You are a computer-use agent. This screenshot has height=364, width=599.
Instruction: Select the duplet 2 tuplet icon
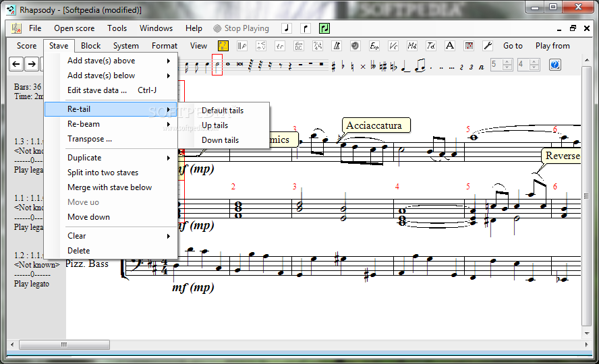461,67
